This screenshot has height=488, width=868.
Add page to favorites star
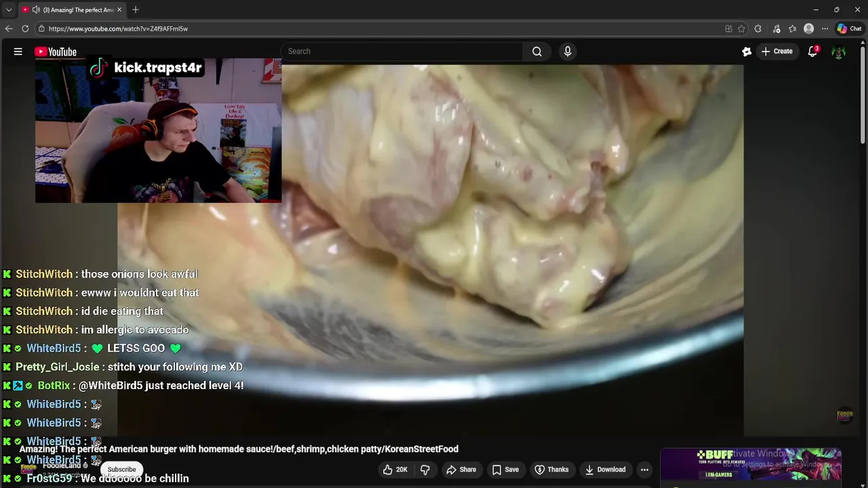click(741, 28)
